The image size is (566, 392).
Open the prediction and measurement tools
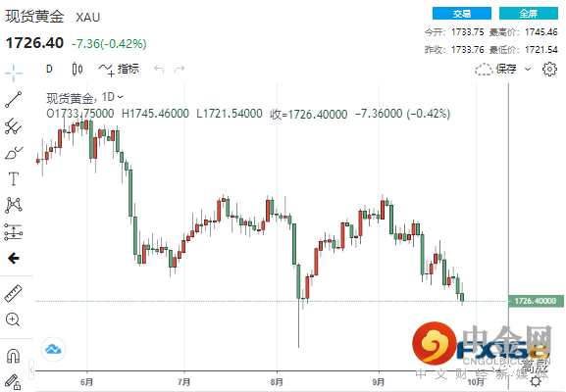coord(14,232)
